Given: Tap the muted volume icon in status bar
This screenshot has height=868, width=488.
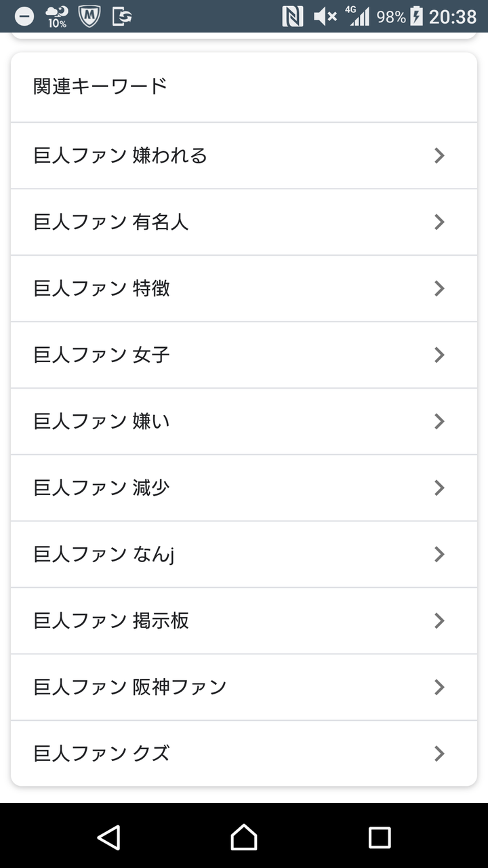Looking at the screenshot, I should click(x=325, y=16).
